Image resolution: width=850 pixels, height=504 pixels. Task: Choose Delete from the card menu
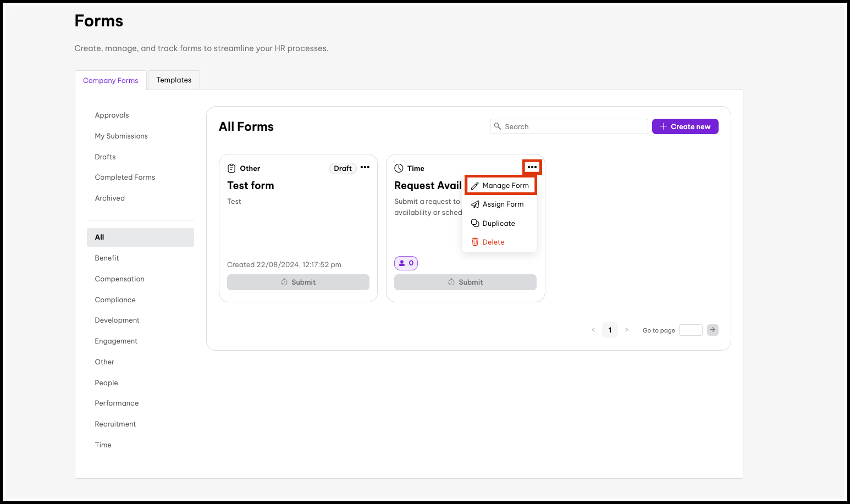493,242
